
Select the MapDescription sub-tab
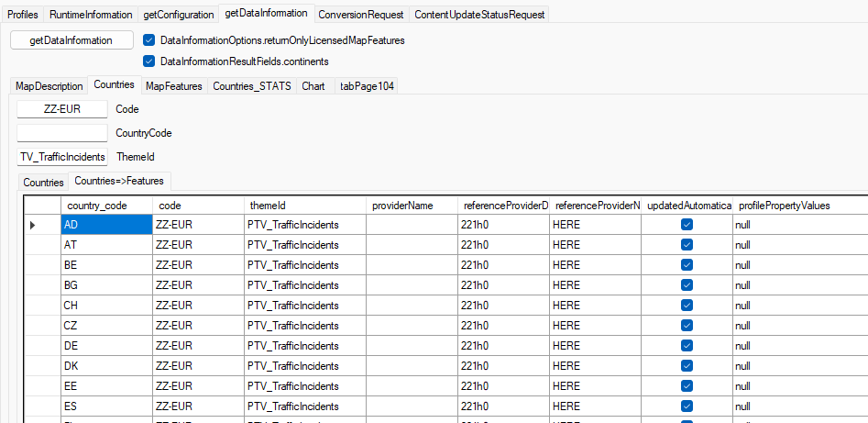49,86
